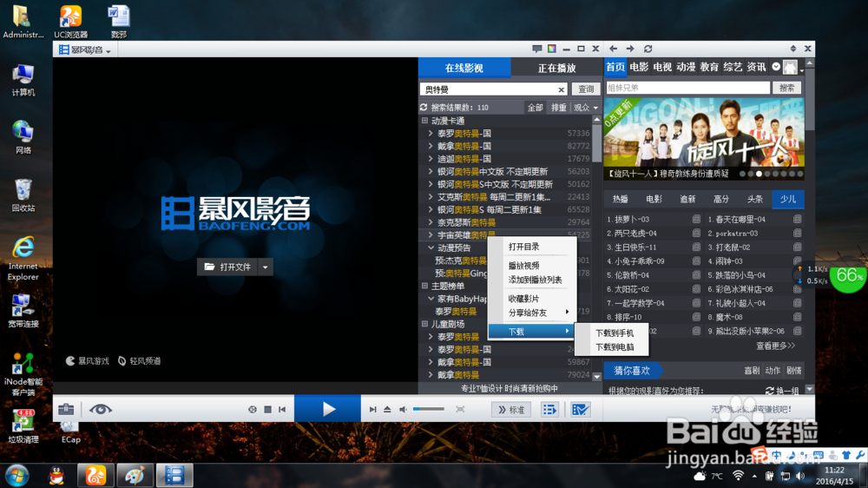Switch to the 正在播放 tab

[x=556, y=68]
